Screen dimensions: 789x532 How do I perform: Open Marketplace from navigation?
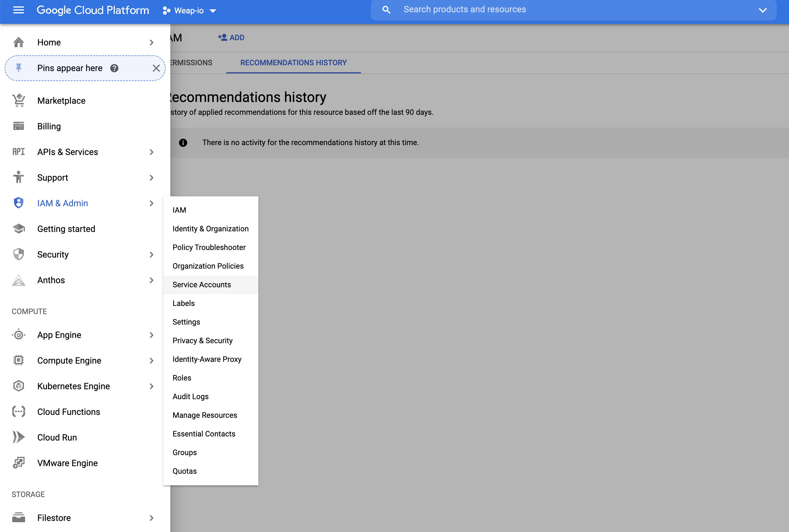(85, 101)
